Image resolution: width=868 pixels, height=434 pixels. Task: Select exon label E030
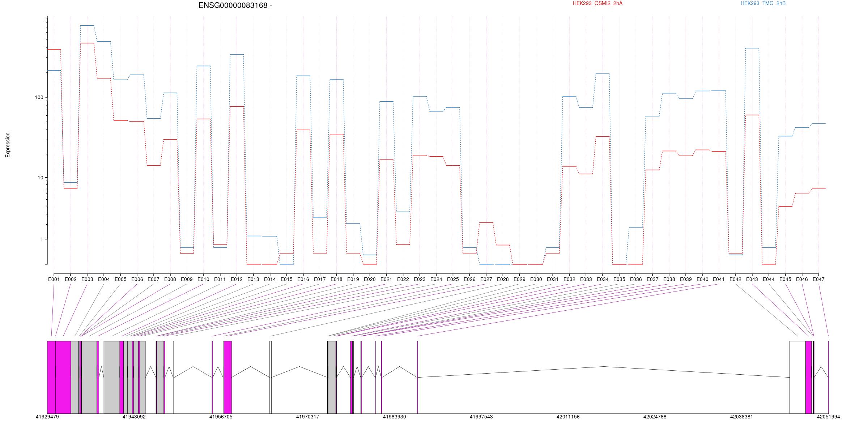coord(536,279)
